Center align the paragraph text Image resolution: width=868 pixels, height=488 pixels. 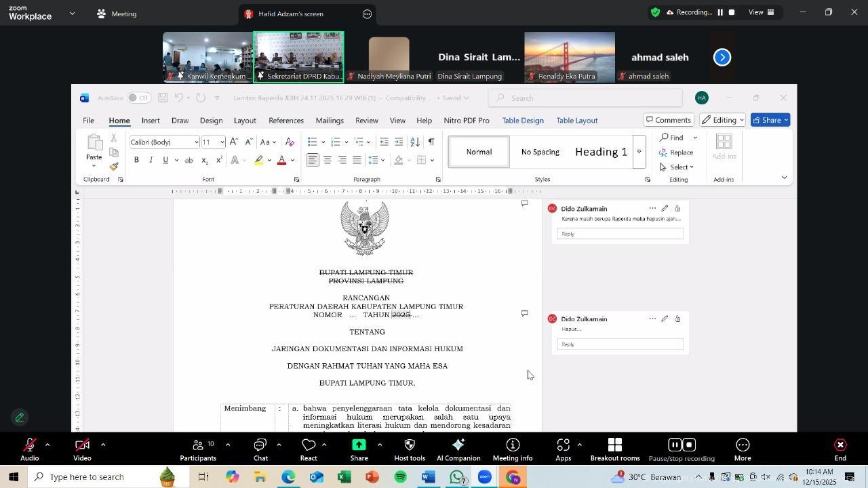(x=328, y=161)
